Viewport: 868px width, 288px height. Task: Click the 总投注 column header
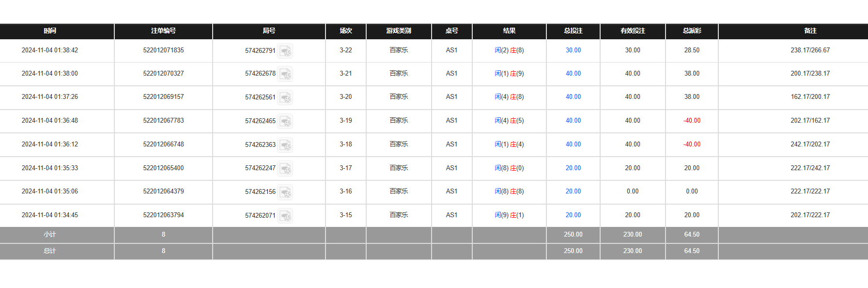[x=573, y=31]
